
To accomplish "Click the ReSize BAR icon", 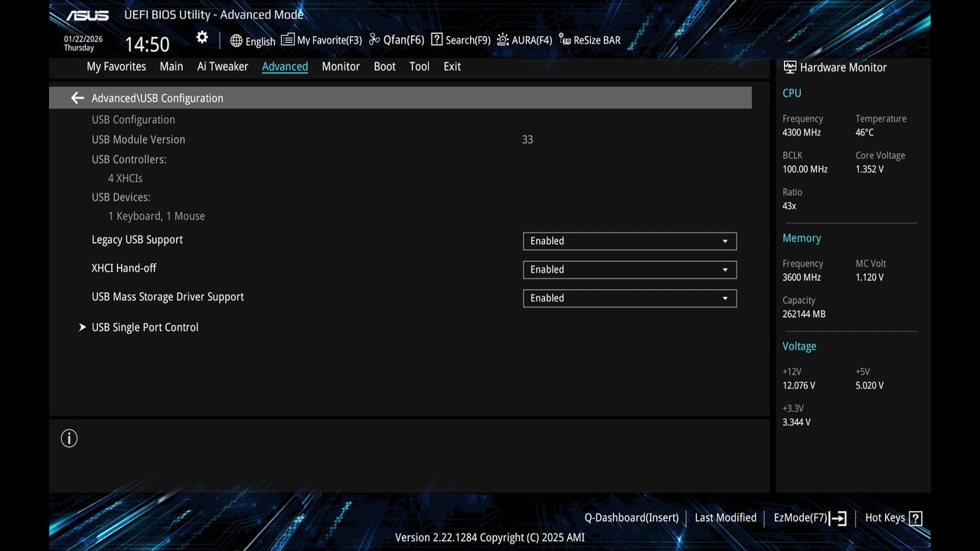I will [590, 40].
